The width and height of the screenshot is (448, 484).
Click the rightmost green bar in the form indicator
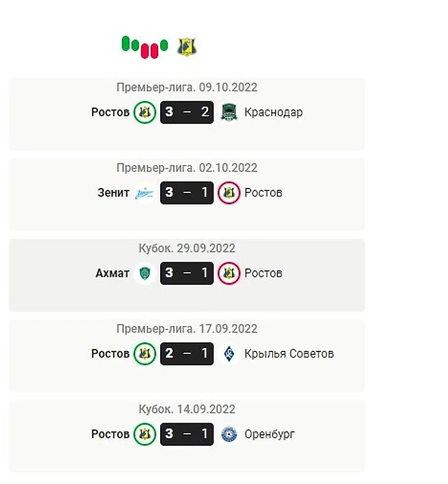(164, 45)
